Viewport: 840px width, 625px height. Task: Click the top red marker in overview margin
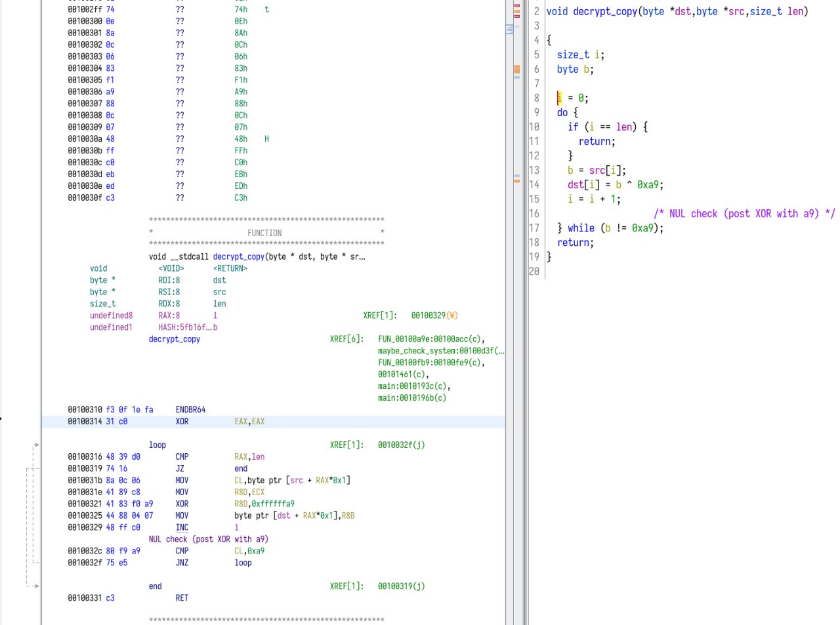517,6
